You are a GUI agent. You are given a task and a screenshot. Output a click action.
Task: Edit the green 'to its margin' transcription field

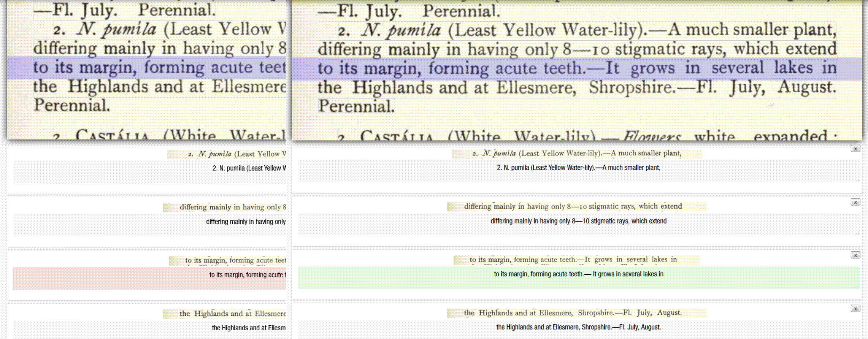tap(578, 278)
